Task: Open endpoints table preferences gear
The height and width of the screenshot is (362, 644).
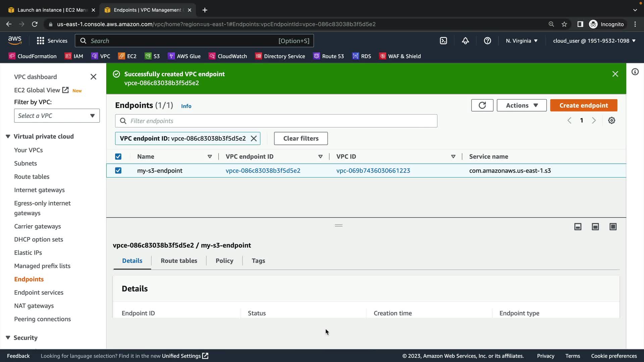Action: point(611,120)
